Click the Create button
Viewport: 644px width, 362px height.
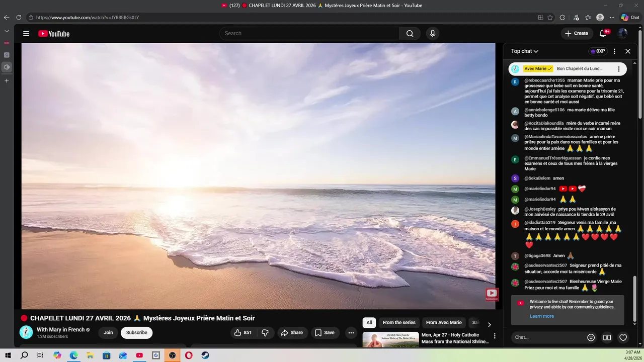point(577,33)
